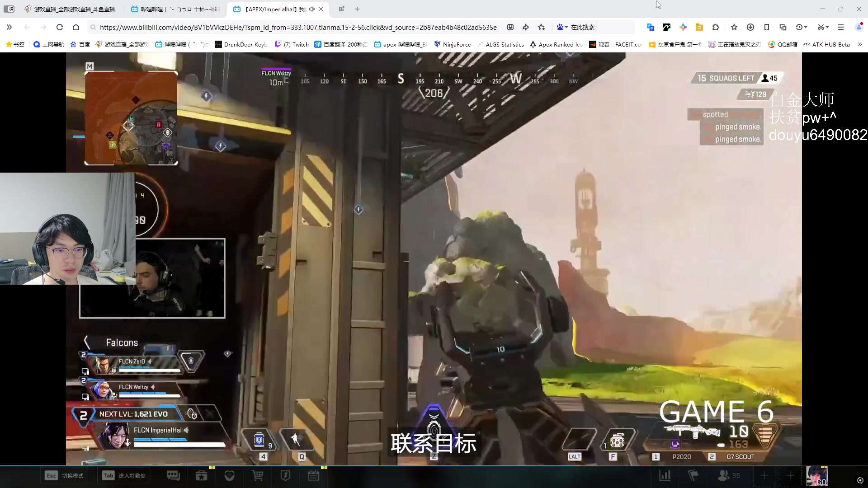Add teammate in second plus slot
Screen dimensions: 868x488
[790, 476]
